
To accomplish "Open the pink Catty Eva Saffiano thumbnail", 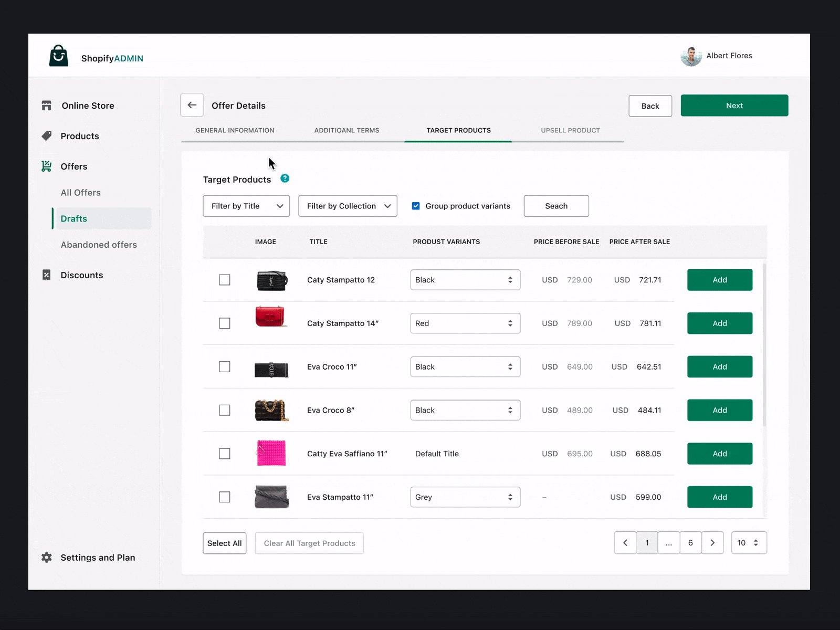I will (x=271, y=453).
